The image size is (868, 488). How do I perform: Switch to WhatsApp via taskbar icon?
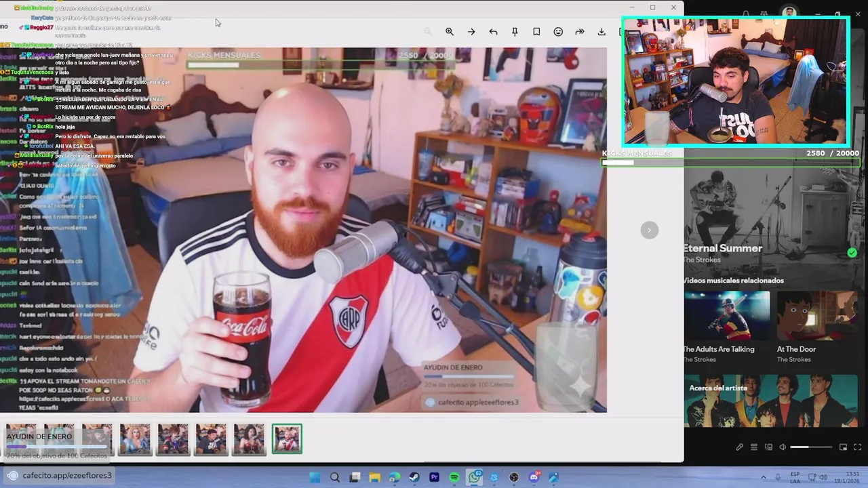[x=475, y=477]
